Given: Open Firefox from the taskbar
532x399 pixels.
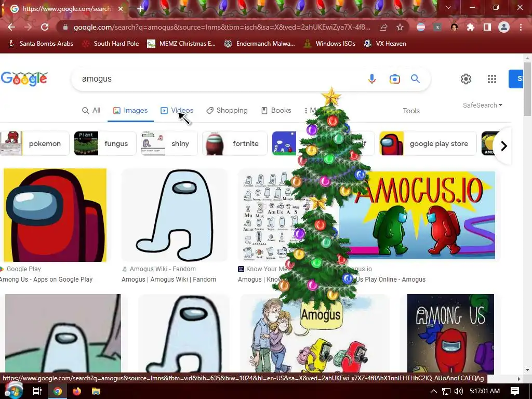Looking at the screenshot, I should (x=77, y=391).
